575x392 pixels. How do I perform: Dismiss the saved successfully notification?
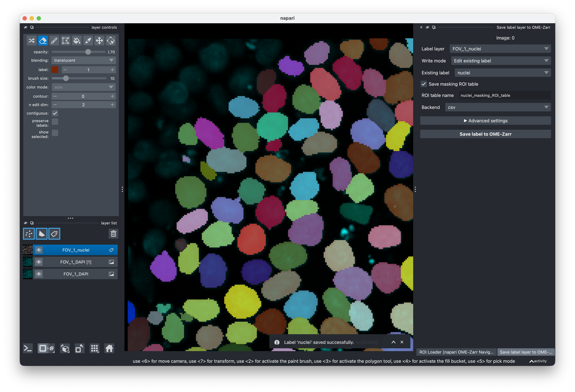pos(402,342)
